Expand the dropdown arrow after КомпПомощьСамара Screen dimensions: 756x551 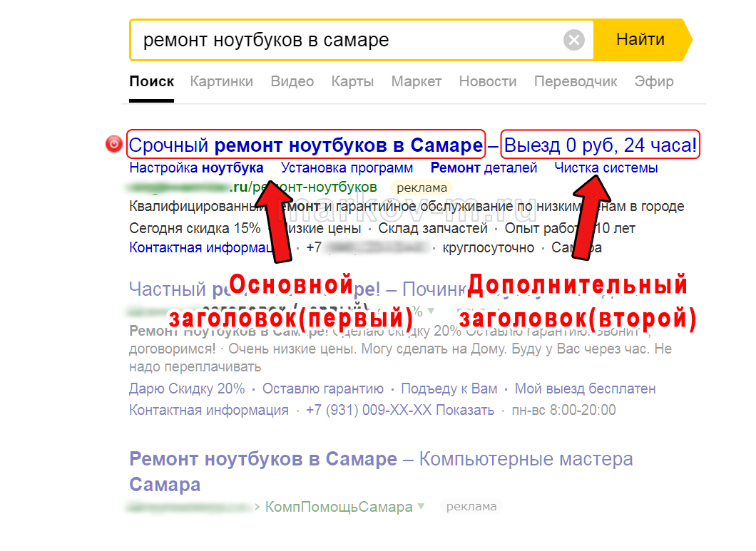(x=421, y=507)
